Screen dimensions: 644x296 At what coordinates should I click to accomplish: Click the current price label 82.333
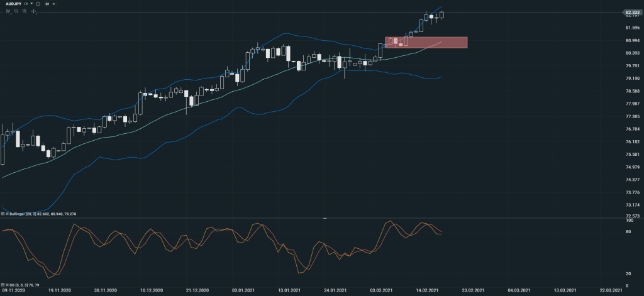tap(632, 13)
